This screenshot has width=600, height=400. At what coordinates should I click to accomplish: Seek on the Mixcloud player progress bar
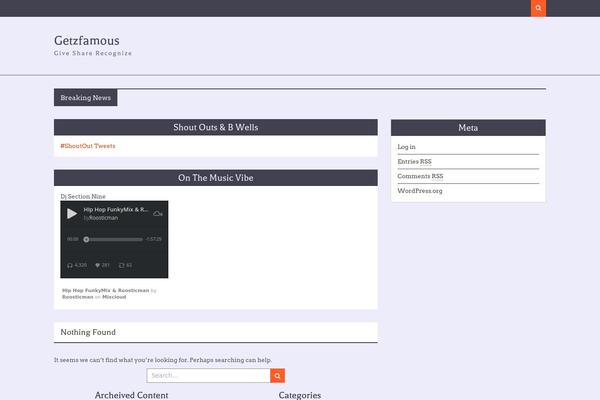[114, 239]
